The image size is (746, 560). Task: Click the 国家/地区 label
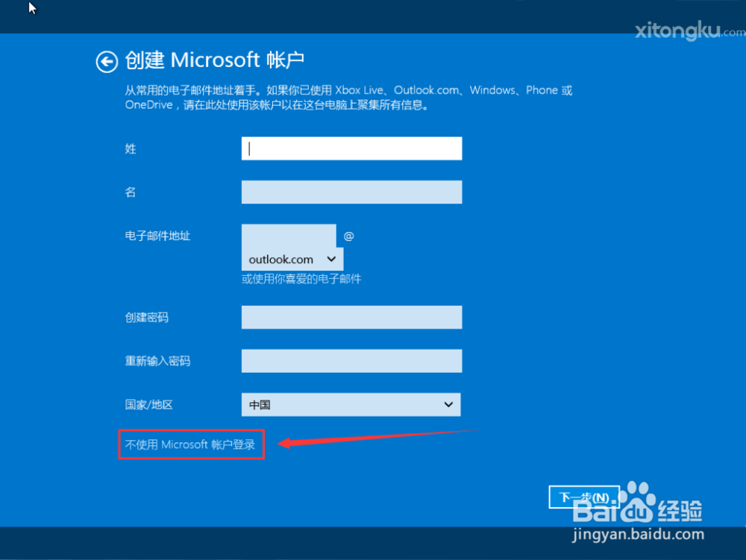[149, 405]
